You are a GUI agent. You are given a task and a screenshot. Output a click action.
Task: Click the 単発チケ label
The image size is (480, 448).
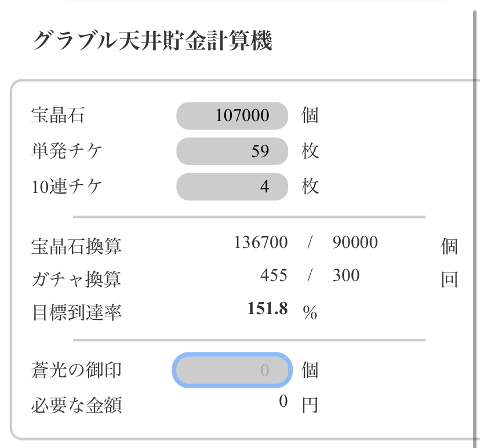(66, 152)
